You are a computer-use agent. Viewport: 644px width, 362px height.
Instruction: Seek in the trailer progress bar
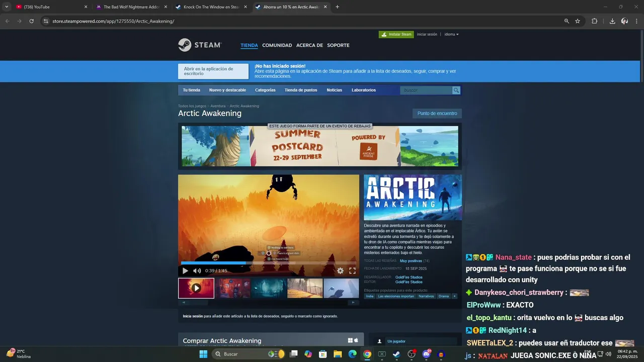coord(269,263)
